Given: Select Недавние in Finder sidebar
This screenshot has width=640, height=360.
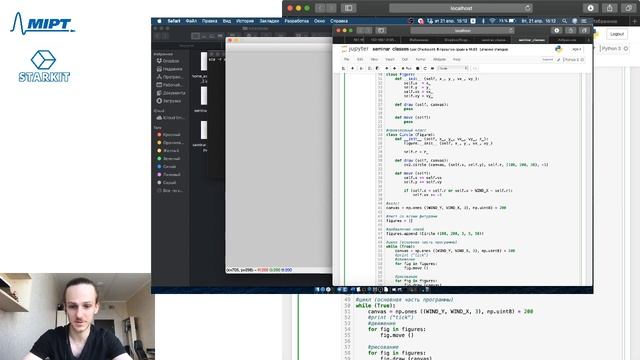Looking at the screenshot, I should coord(169,69).
